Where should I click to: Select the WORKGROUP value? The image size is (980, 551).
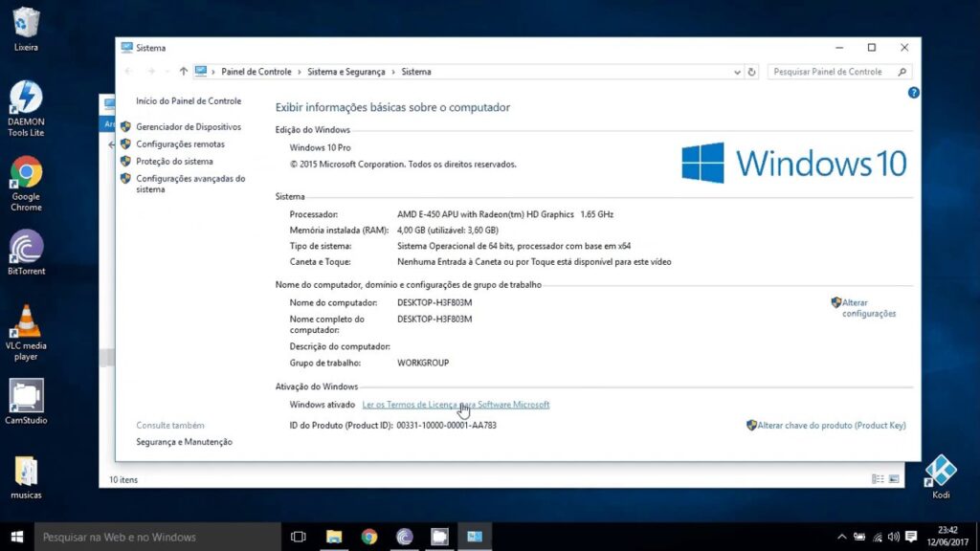422,363
